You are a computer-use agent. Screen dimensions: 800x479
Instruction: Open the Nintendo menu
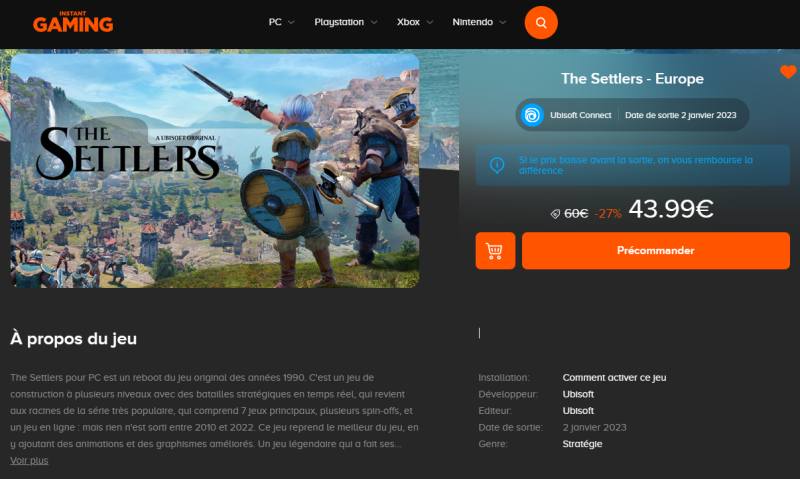tap(479, 22)
